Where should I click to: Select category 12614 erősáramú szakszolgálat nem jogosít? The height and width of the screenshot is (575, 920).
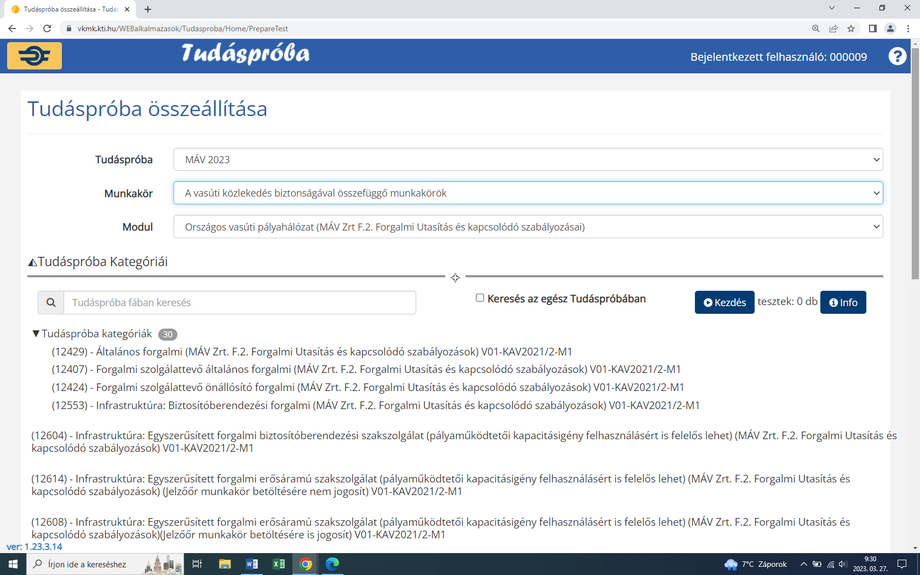coord(441,485)
